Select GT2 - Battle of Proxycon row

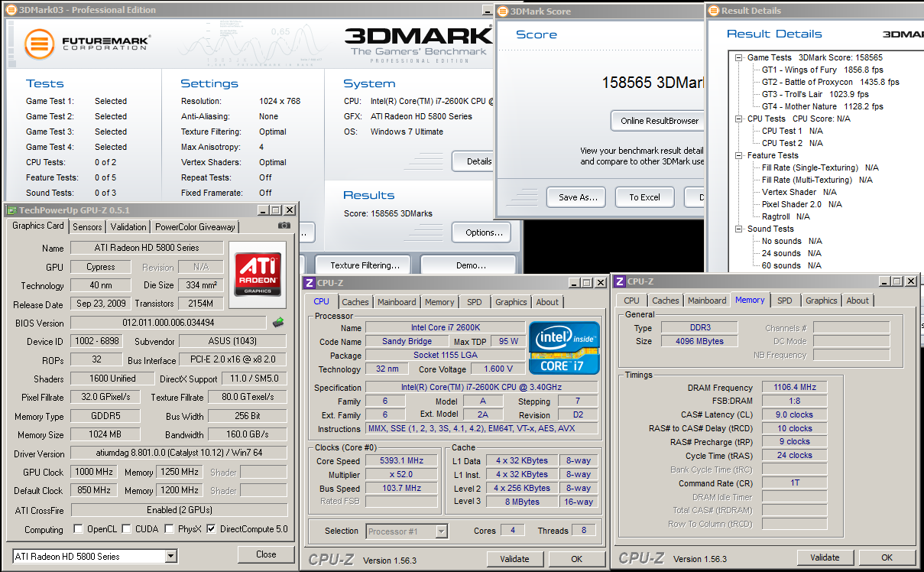(x=830, y=82)
